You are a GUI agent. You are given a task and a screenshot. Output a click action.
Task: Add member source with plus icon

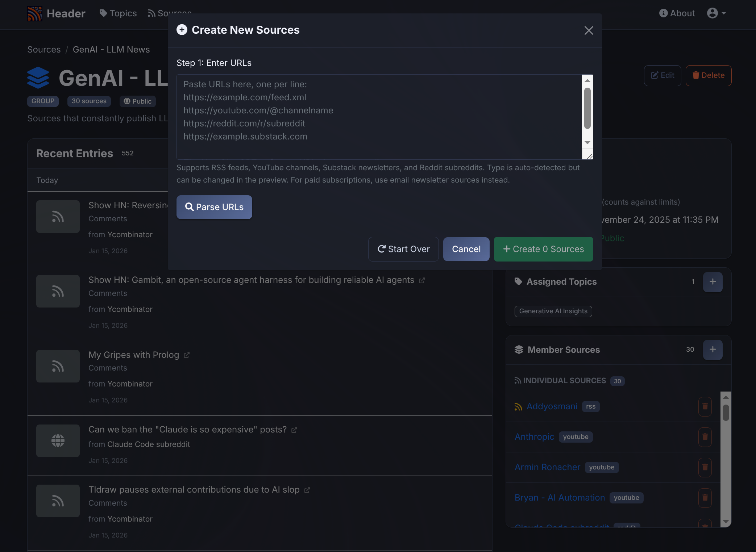tap(713, 350)
